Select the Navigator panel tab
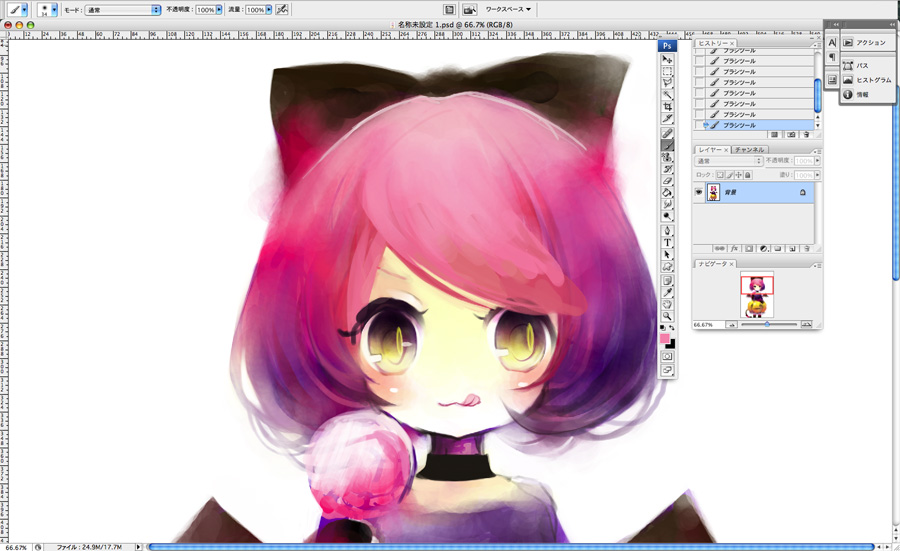 click(x=715, y=264)
